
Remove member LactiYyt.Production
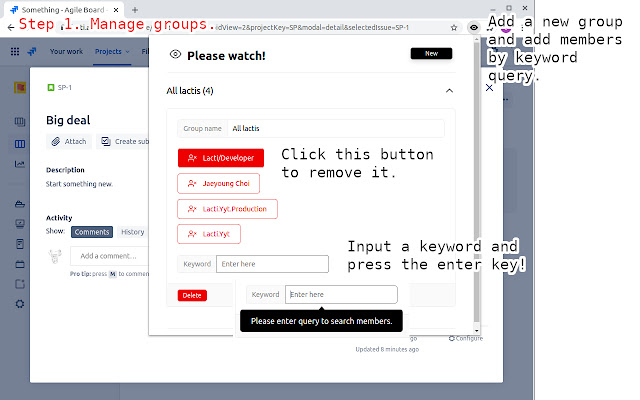click(227, 209)
